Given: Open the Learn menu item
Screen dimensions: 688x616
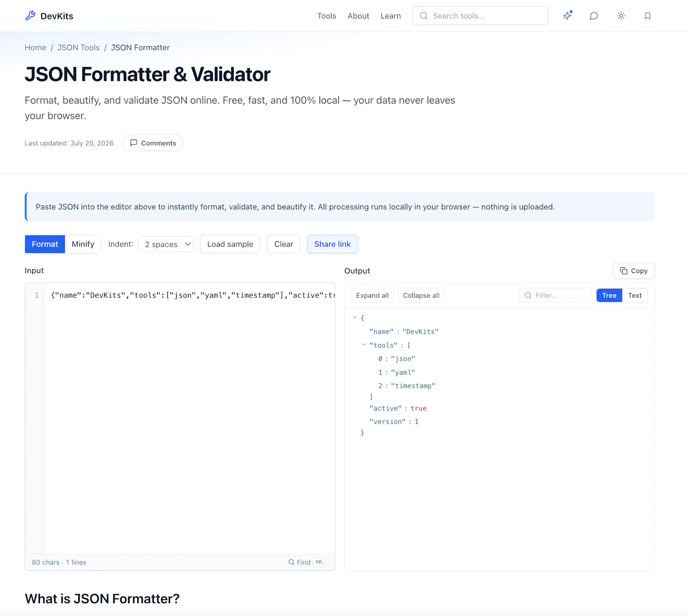Looking at the screenshot, I should 391,16.
